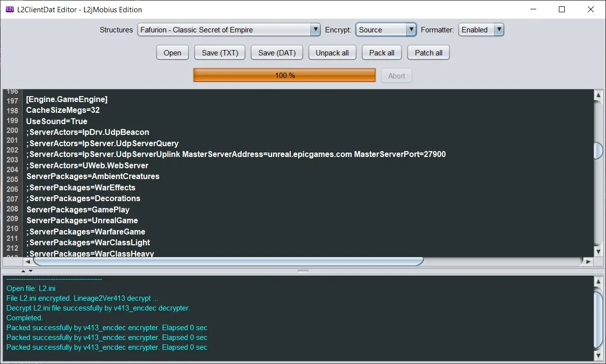Click the Patch all button

(x=429, y=52)
